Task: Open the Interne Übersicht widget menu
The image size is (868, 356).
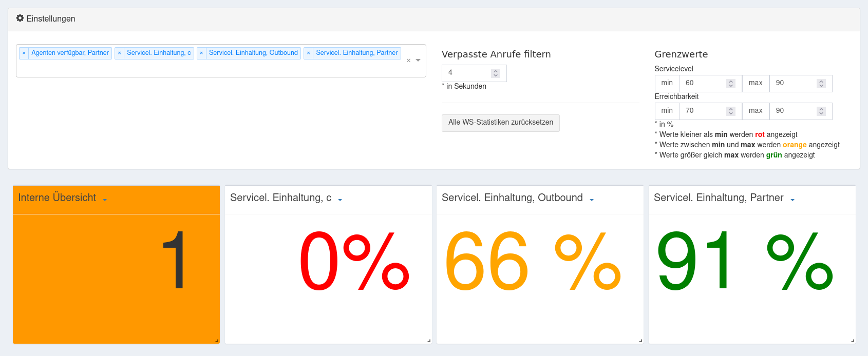Action: click(x=105, y=200)
